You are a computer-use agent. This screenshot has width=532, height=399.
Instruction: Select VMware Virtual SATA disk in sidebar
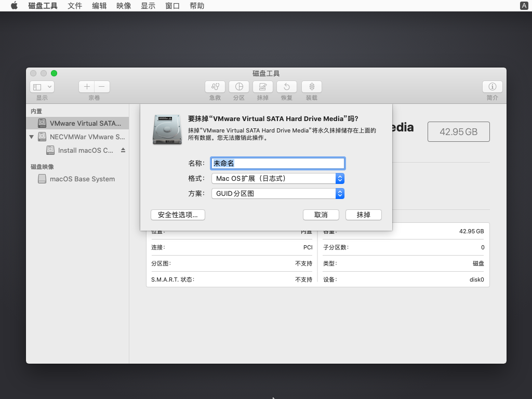[77, 123]
